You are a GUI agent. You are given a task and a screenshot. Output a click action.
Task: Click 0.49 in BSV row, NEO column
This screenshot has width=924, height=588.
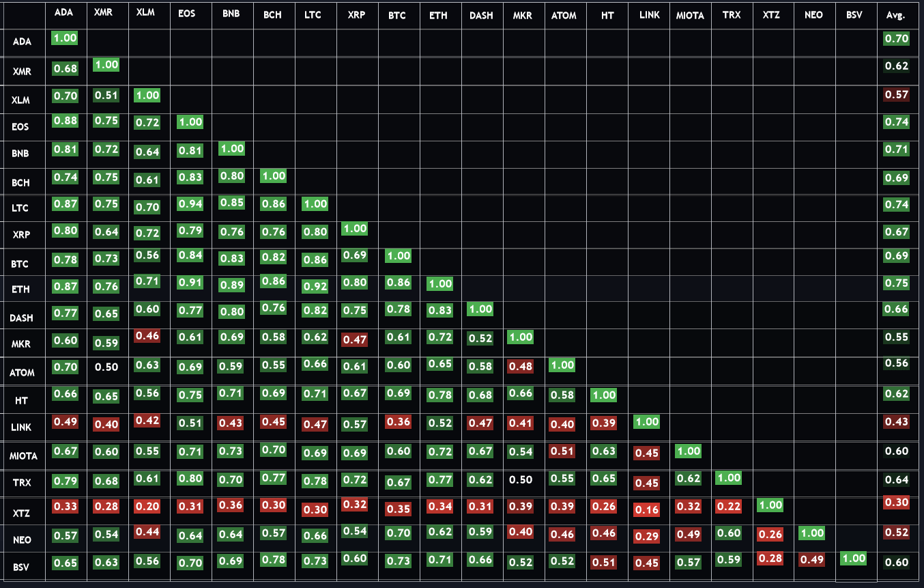tap(813, 560)
